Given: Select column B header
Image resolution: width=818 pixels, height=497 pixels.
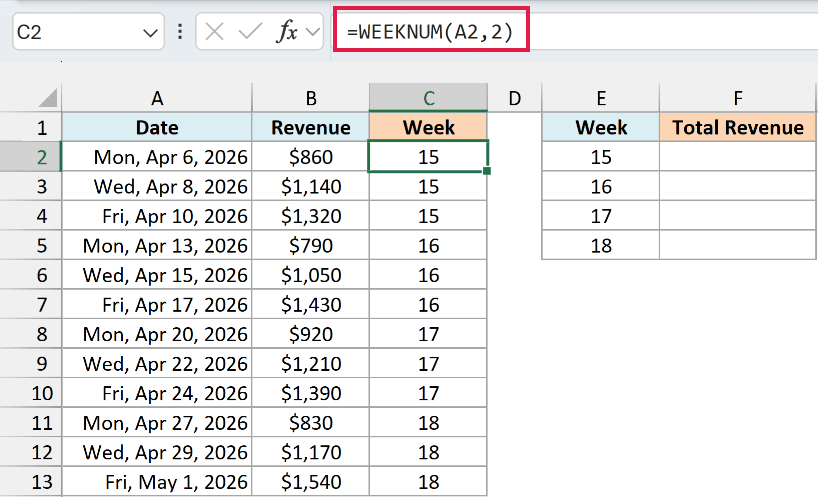Looking at the screenshot, I should (x=310, y=98).
